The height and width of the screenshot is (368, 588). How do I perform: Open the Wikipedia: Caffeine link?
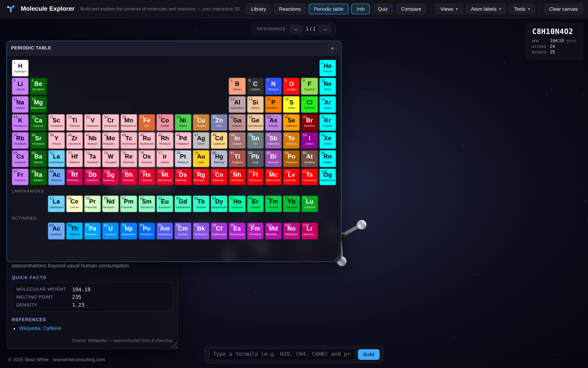click(x=40, y=328)
